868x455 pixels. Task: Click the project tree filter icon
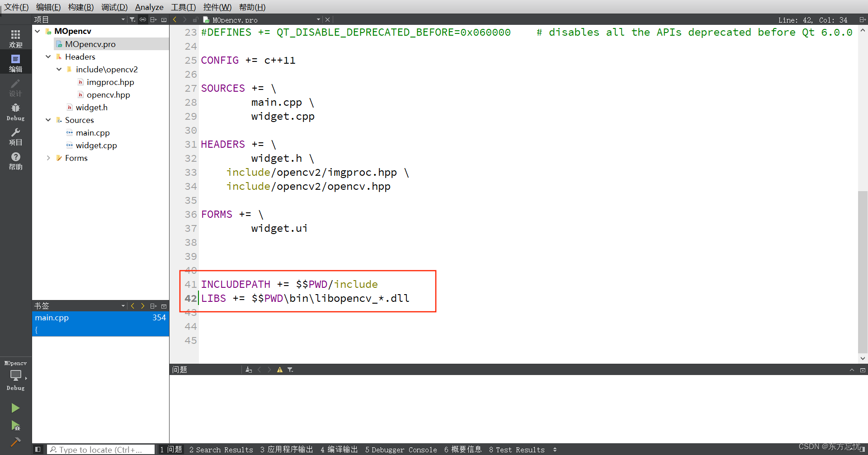[x=132, y=19]
